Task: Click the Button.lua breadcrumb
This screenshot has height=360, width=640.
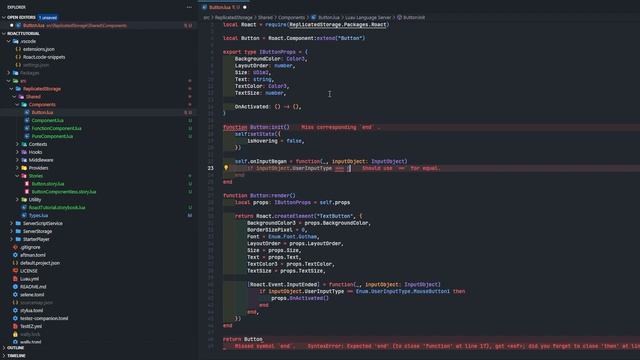Action: [x=329, y=18]
